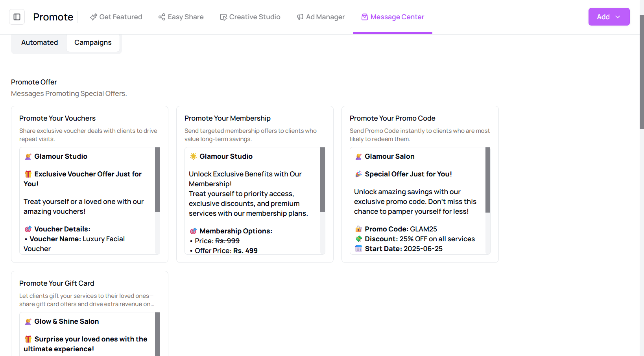The height and width of the screenshot is (356, 644).
Task: Click 'Send targeted membership offers' description
Action: (x=251, y=135)
